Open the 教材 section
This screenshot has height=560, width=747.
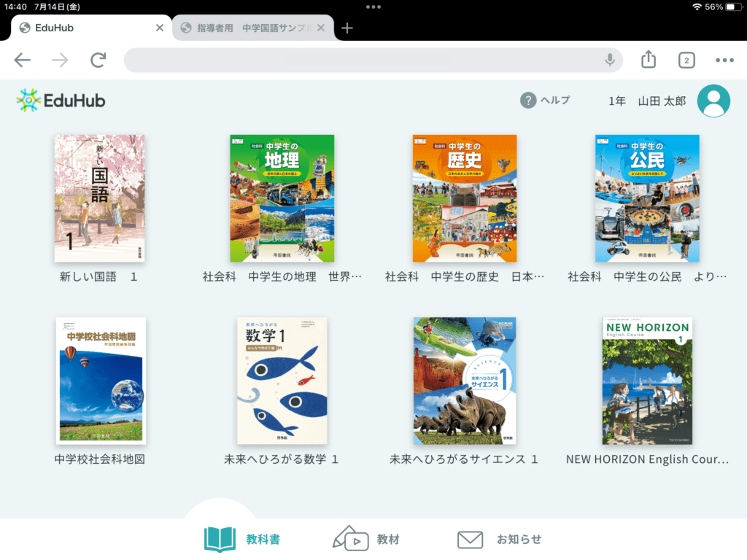[x=366, y=540]
